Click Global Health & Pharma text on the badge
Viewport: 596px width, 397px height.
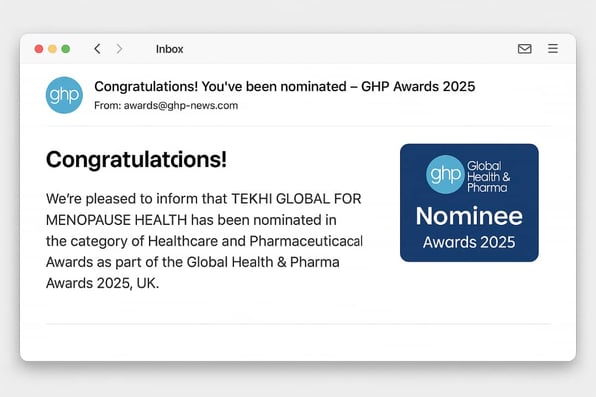[488, 177]
